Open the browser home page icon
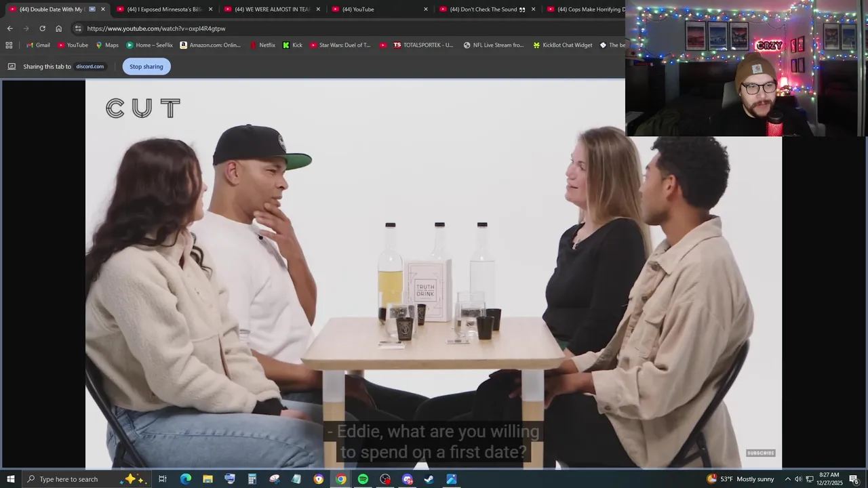The image size is (868, 488). 58,28
